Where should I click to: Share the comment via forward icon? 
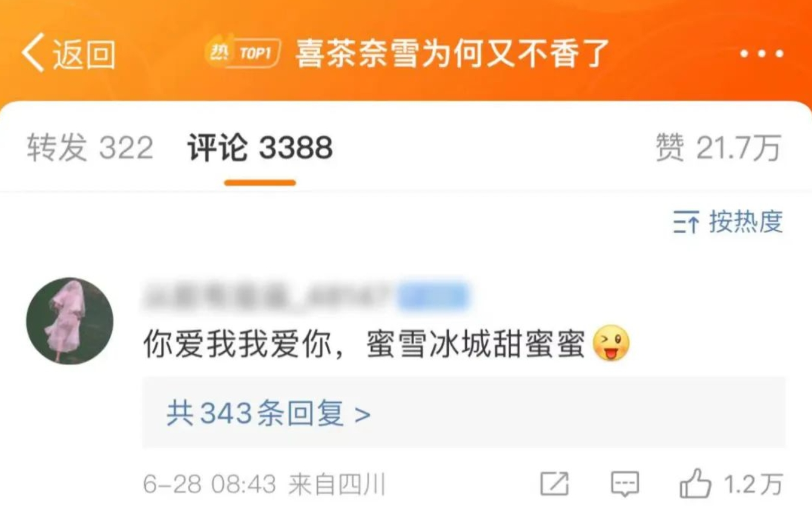click(554, 484)
